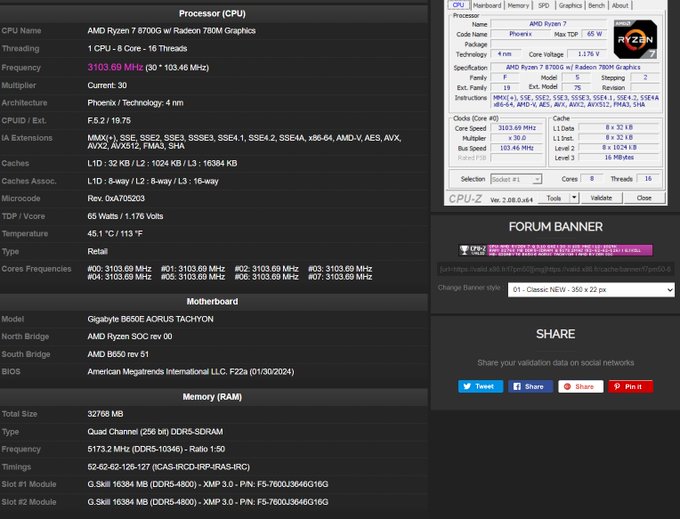Click the Pin it button
680x519 pixels.
point(631,386)
